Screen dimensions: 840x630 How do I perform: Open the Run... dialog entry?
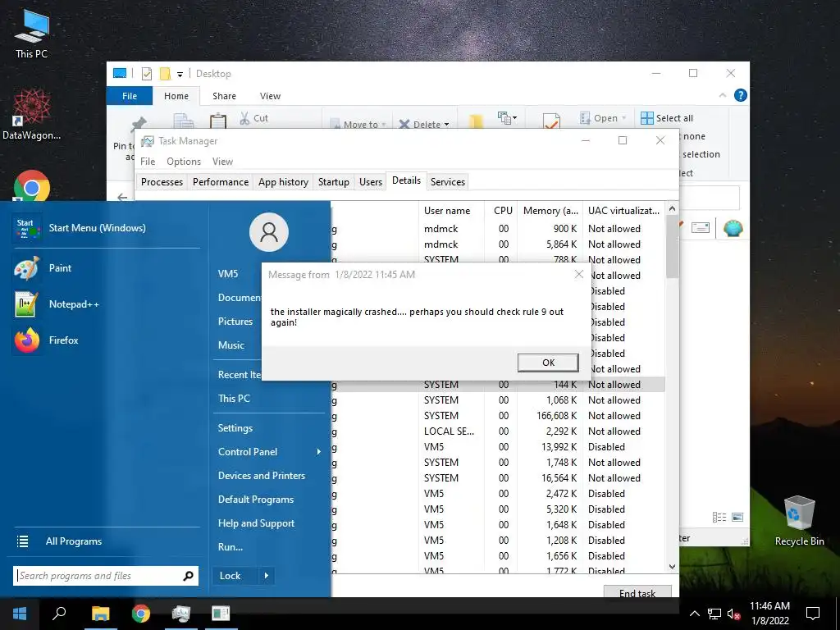coord(231,547)
